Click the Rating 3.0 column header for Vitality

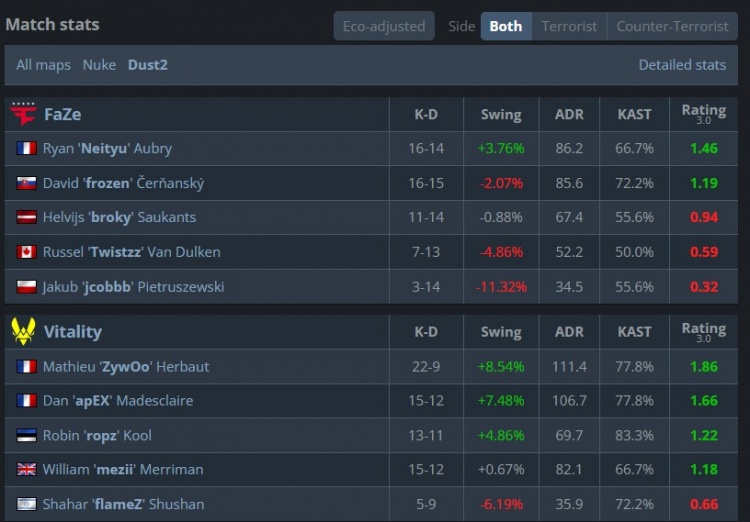coord(704,332)
